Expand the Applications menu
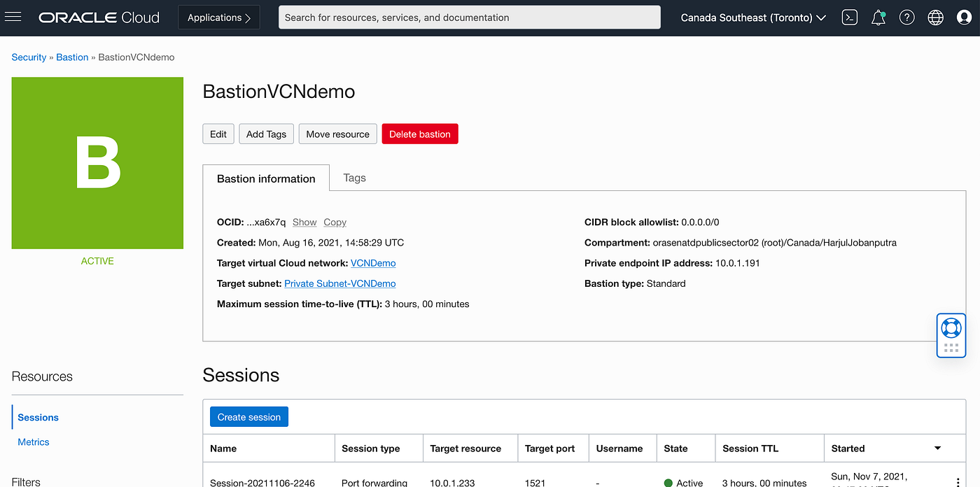The height and width of the screenshot is (487, 980). [218, 17]
